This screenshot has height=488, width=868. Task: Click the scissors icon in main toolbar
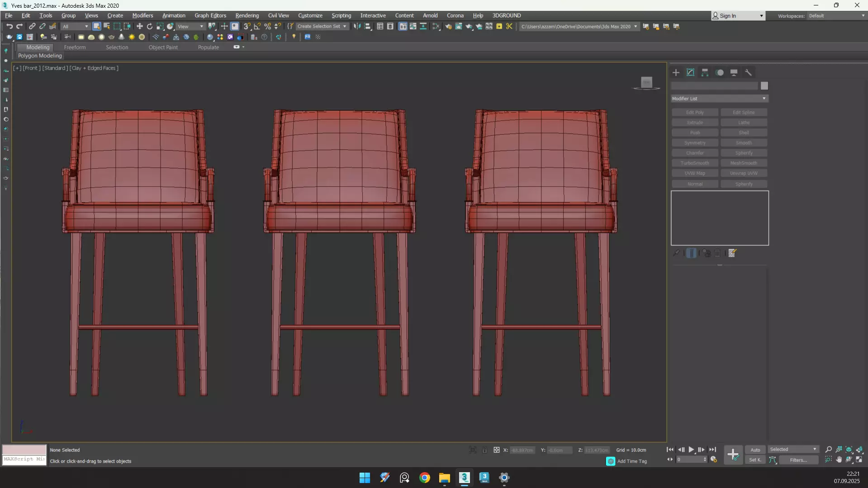tap(509, 26)
